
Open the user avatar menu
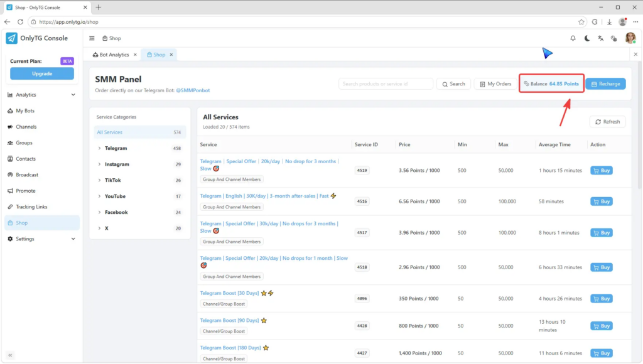click(x=630, y=38)
